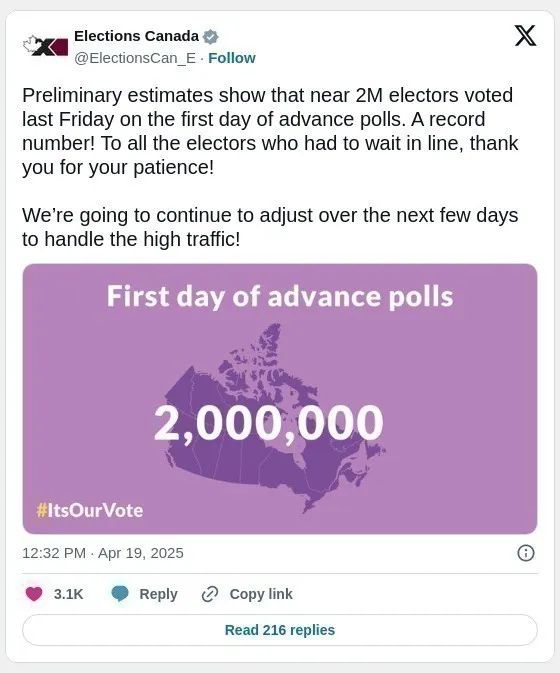The height and width of the screenshot is (673, 560).
Task: Open the 12:32 PM Apr 19, 2025 timestamp
Action: point(103,553)
